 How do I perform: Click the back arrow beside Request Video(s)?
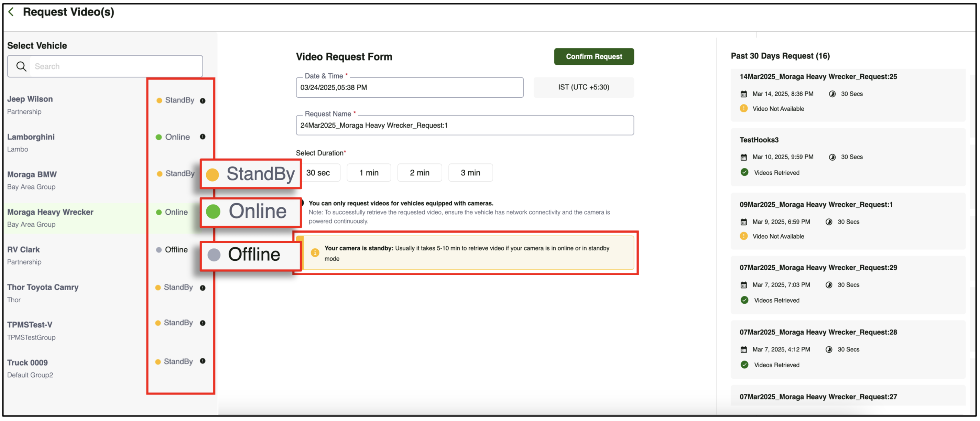(11, 12)
